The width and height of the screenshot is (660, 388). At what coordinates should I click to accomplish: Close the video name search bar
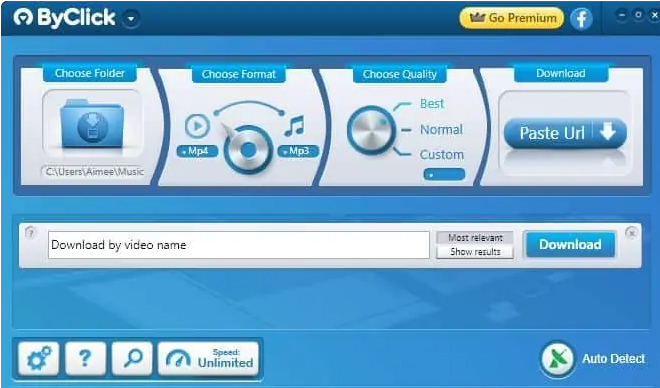pos(631,233)
